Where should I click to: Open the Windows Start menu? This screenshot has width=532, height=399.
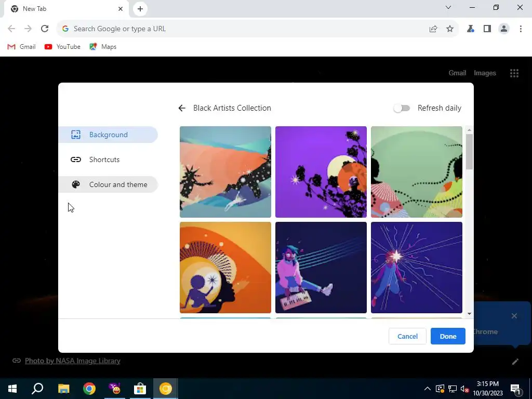click(x=12, y=389)
